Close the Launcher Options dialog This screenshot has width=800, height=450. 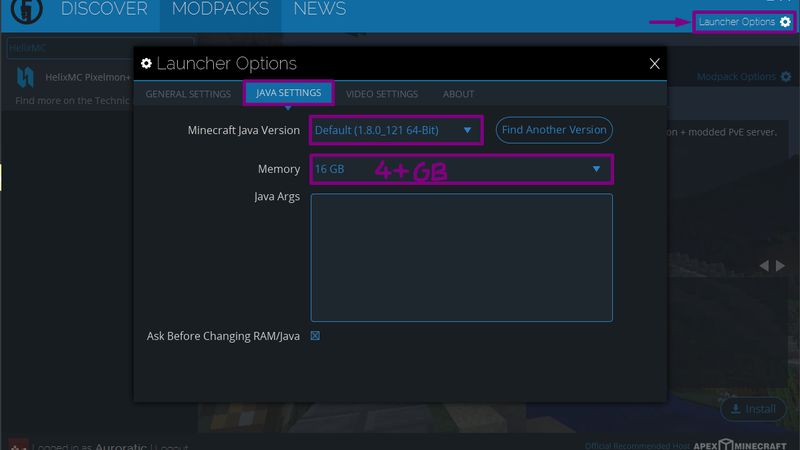(x=655, y=64)
